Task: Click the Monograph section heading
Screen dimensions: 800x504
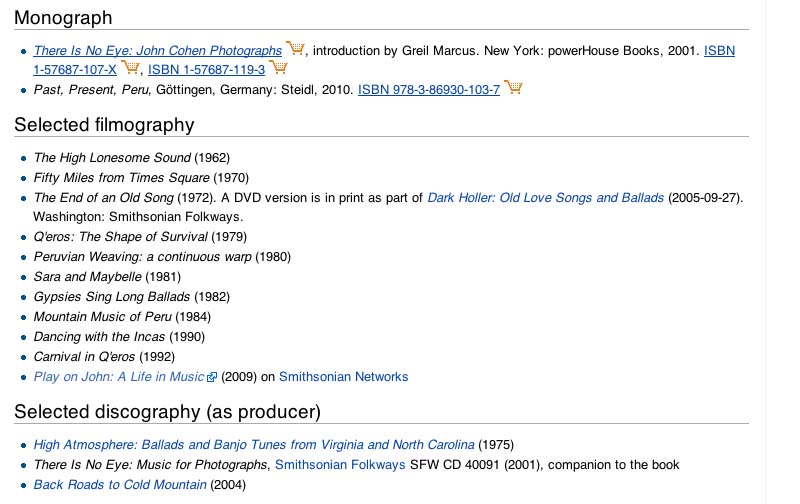Action: click(x=63, y=17)
